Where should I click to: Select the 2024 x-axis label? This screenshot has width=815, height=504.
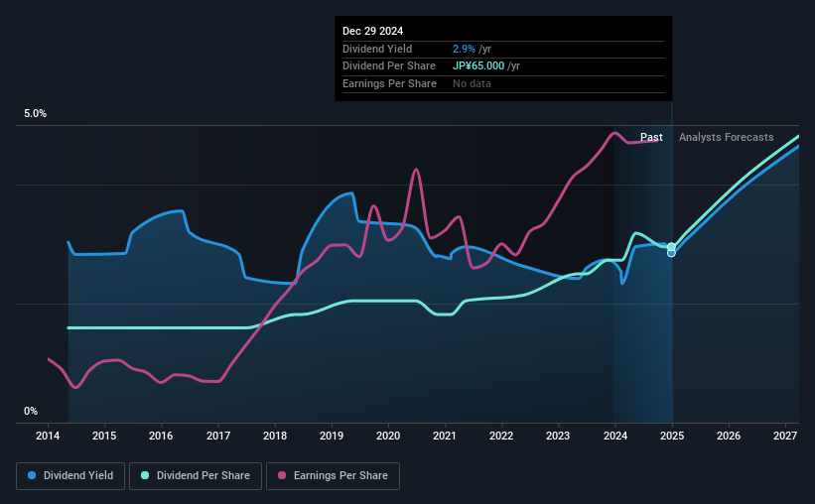615,436
